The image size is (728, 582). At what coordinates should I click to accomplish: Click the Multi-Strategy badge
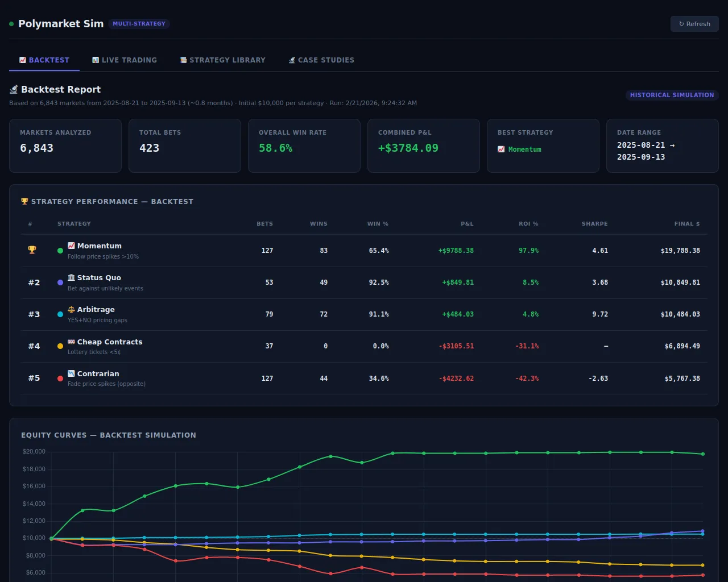(139, 24)
